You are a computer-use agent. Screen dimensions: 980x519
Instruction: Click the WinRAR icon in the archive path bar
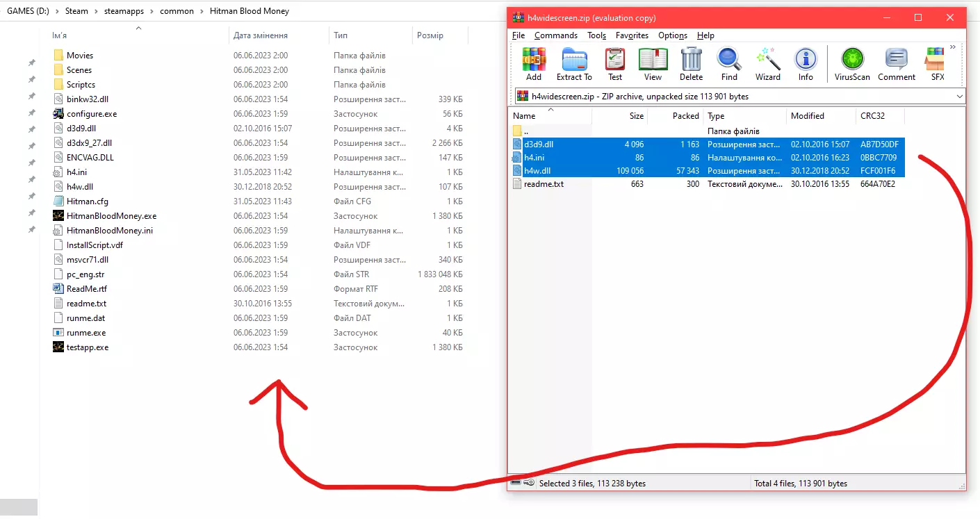click(x=523, y=97)
